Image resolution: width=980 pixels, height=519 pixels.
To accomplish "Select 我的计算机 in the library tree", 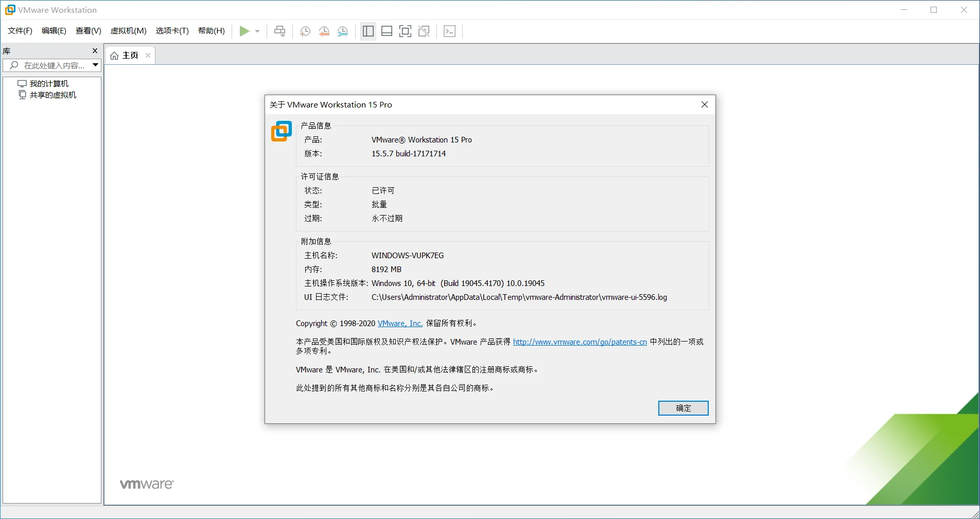I will 49,84.
